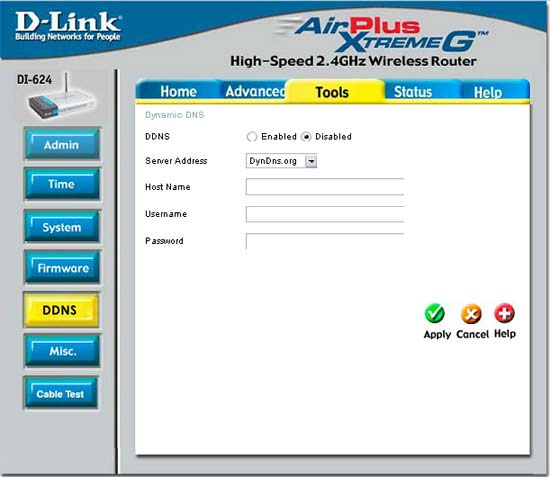Open the Help tab
The height and width of the screenshot is (477, 550).
point(488,92)
